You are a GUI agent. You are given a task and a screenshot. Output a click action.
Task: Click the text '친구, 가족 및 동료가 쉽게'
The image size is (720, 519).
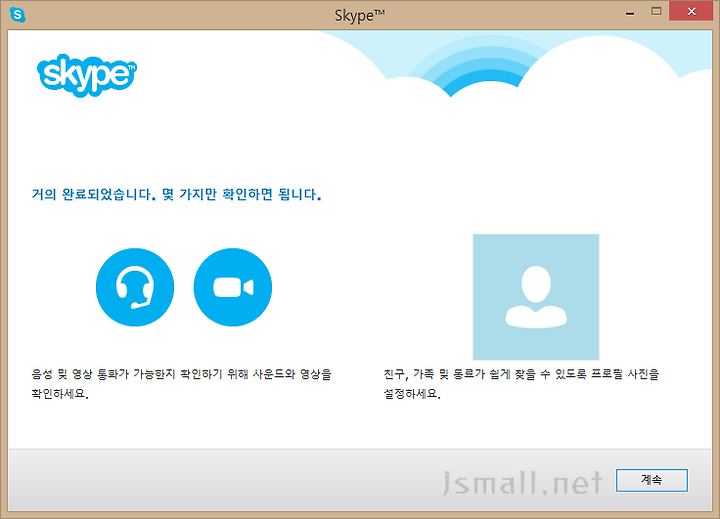[448, 374]
